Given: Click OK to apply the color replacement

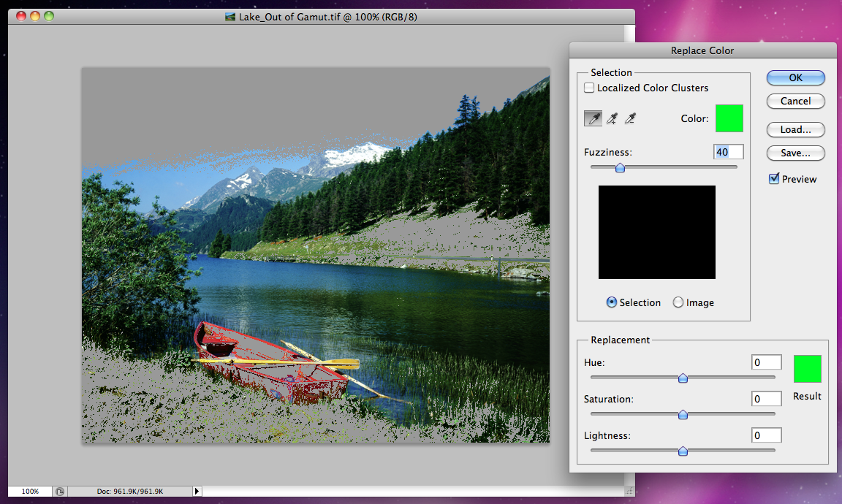Looking at the screenshot, I should click(x=795, y=77).
